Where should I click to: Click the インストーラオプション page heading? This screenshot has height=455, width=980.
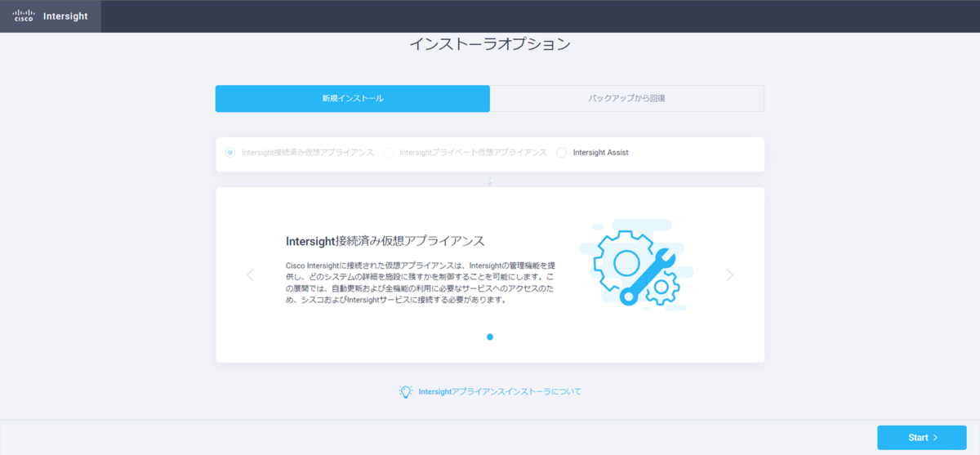tap(490, 44)
